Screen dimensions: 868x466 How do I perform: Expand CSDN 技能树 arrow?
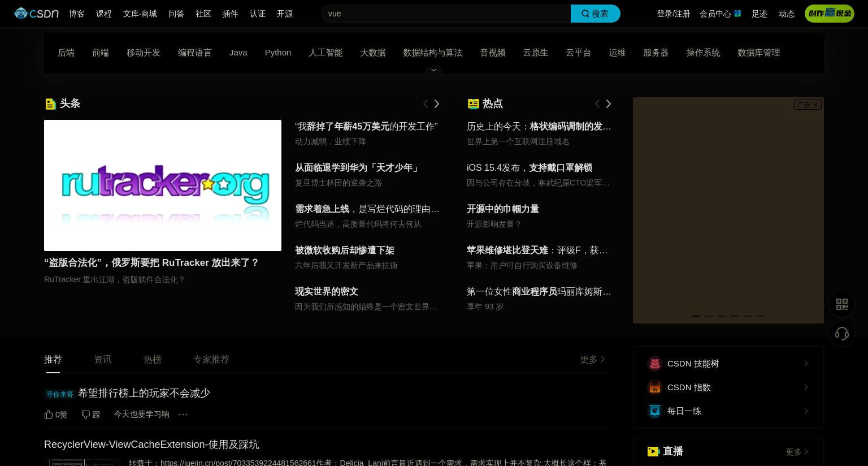pos(806,364)
